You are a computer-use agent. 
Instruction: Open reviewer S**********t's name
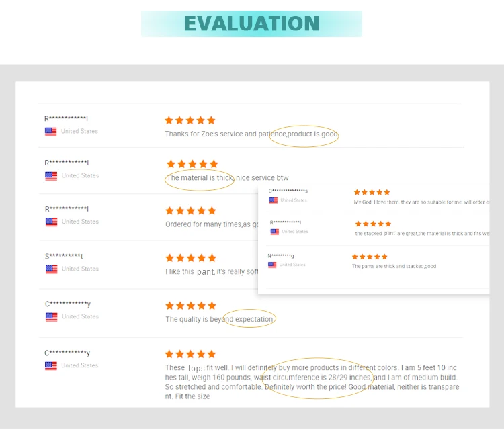pyautogui.click(x=64, y=257)
